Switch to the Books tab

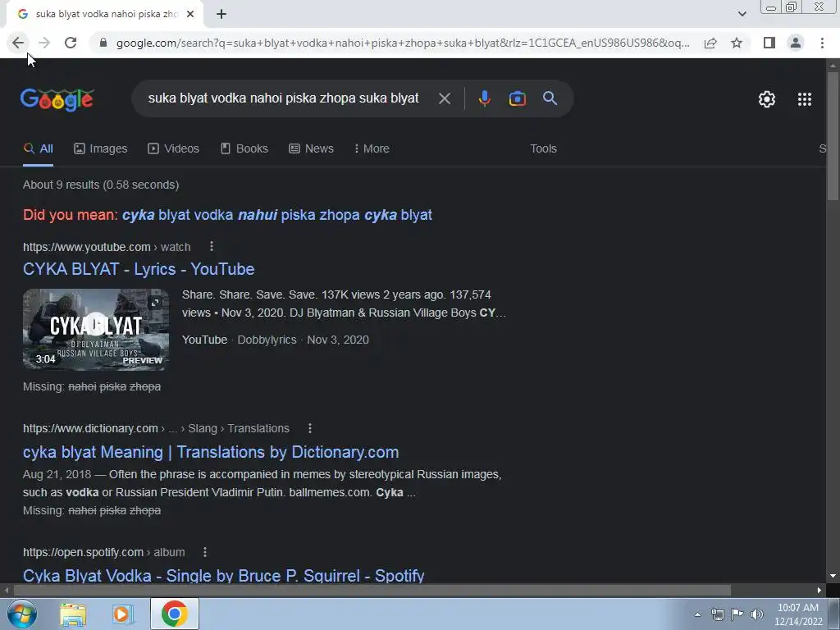point(244,149)
